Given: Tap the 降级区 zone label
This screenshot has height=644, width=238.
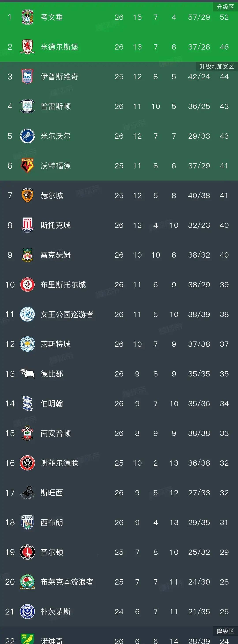Looking at the screenshot, I should [225, 631].
